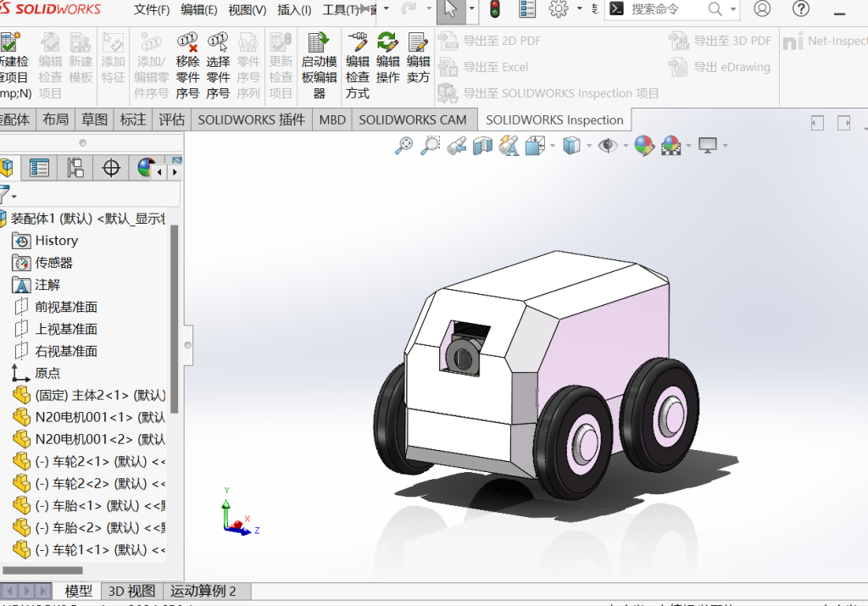The width and height of the screenshot is (868, 606).
Task: Switch to the 评估 tab
Action: [171, 120]
